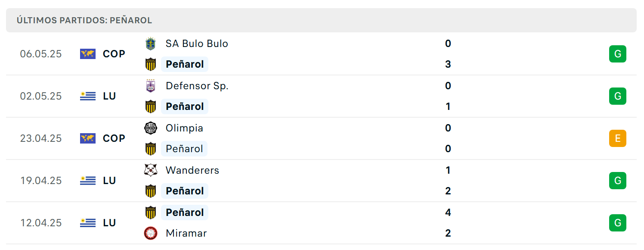
Task: Click the Defensor Sp. purple crest
Action: [150, 86]
